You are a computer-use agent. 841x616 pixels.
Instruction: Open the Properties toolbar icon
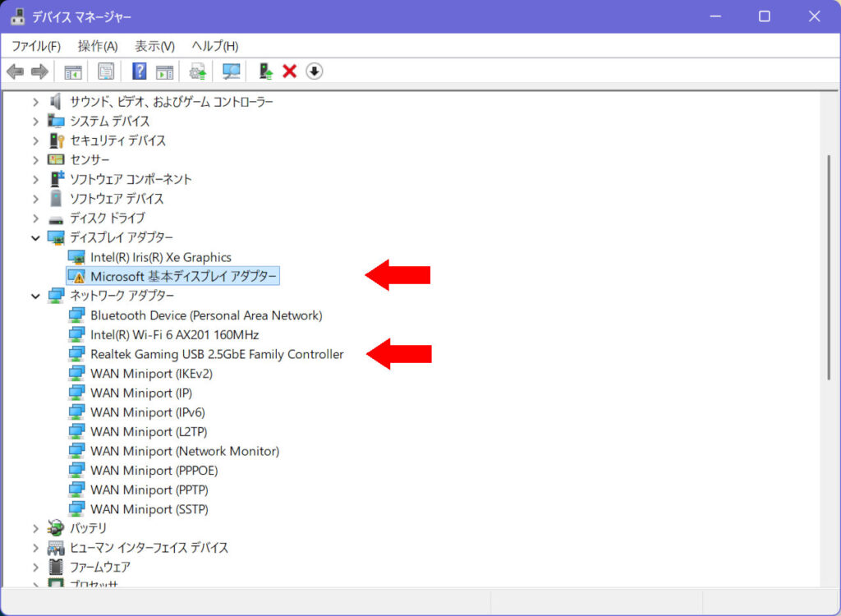tap(106, 71)
